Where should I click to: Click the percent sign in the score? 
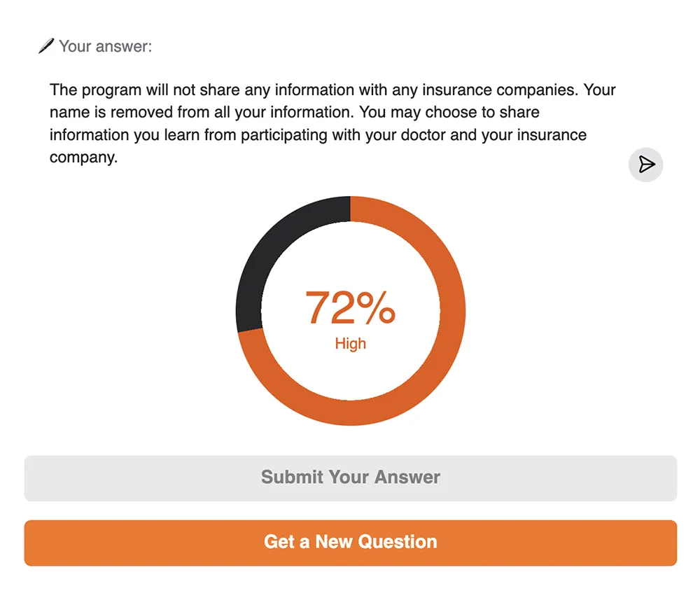[375, 308]
